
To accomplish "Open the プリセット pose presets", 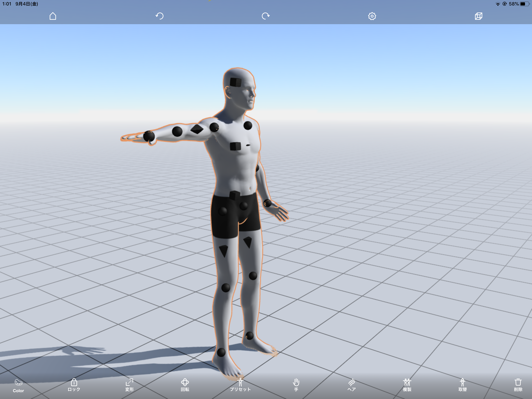I will point(240,385).
